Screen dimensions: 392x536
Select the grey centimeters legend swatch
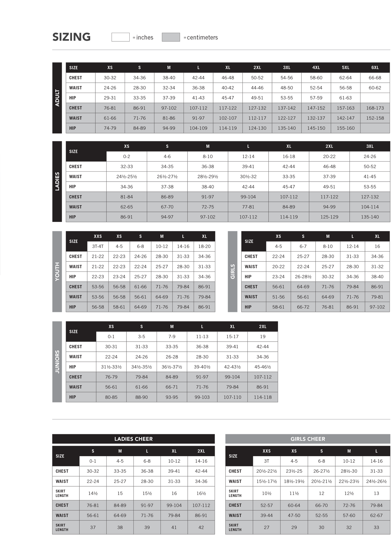(171, 37)
